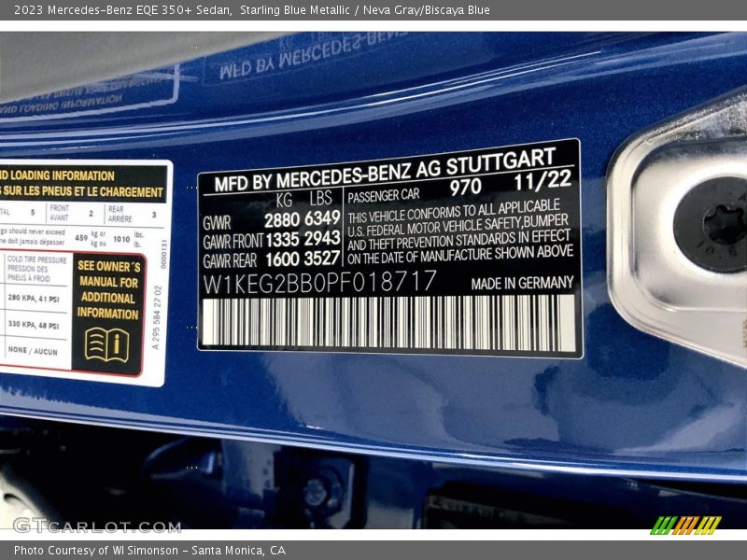Click the open book manual icon
The image size is (747, 560).
pyautogui.click(x=107, y=344)
